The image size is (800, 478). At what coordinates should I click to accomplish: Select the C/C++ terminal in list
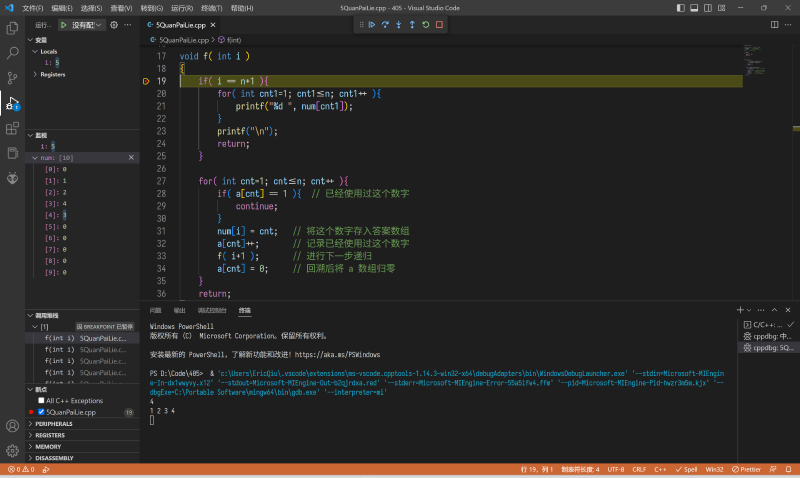[x=768, y=324]
